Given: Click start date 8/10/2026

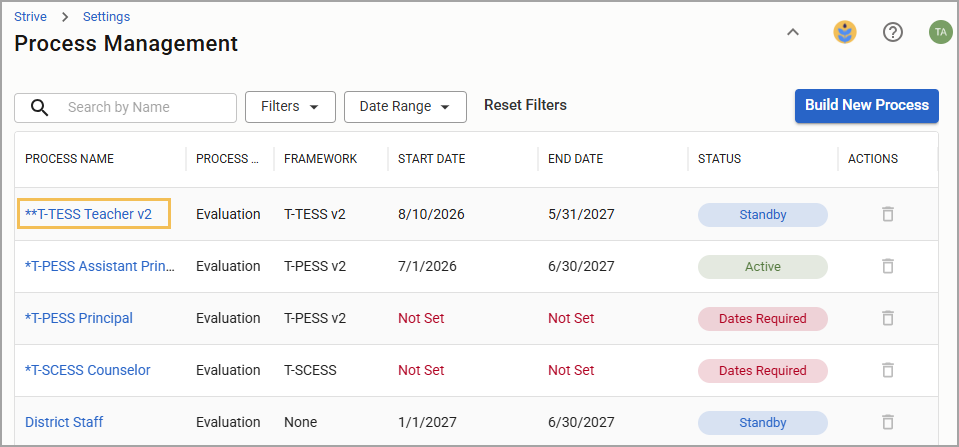Looking at the screenshot, I should click(431, 214).
